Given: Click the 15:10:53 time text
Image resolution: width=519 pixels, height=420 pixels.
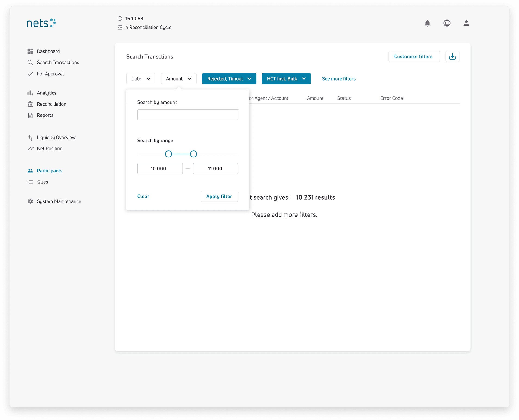Looking at the screenshot, I should (134, 19).
